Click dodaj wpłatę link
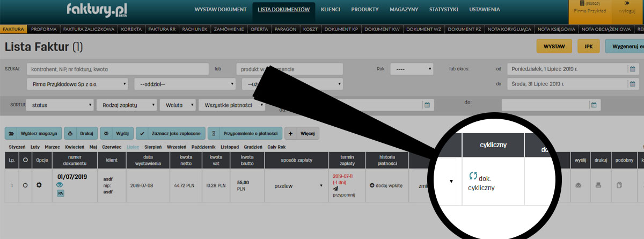644x239 pixels. pos(389,185)
